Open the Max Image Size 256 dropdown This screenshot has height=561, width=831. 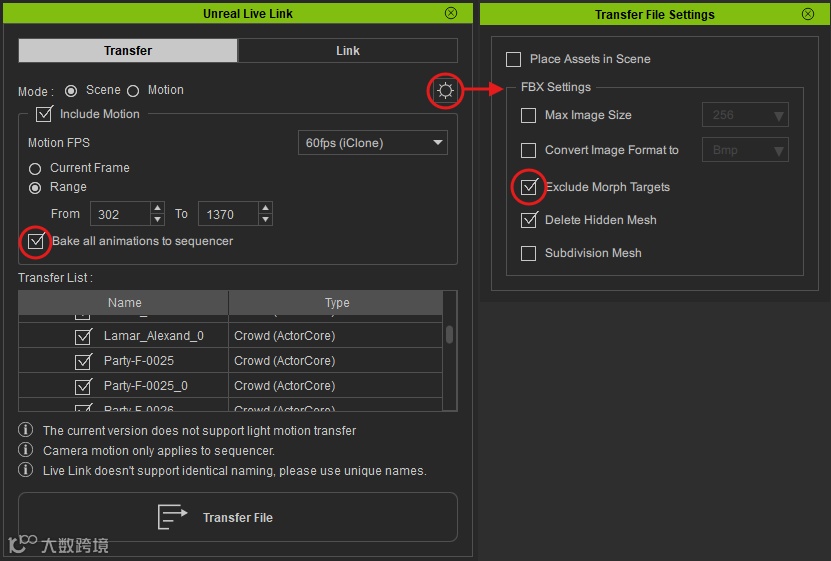[x=745, y=115]
